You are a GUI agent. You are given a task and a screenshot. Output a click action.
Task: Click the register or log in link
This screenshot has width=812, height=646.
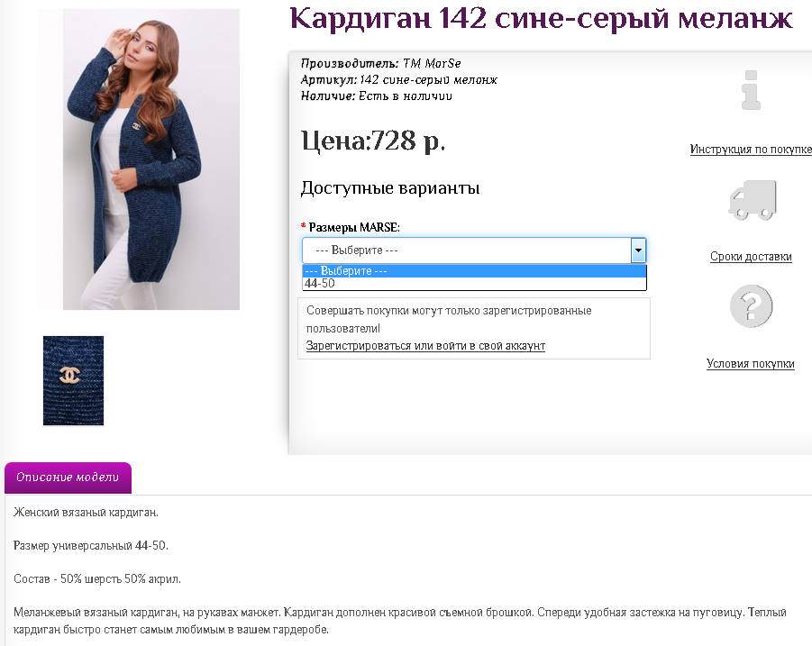425,346
